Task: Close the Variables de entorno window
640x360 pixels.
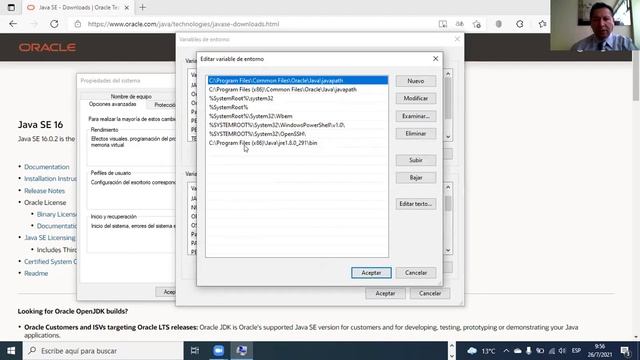Action: [x=457, y=39]
